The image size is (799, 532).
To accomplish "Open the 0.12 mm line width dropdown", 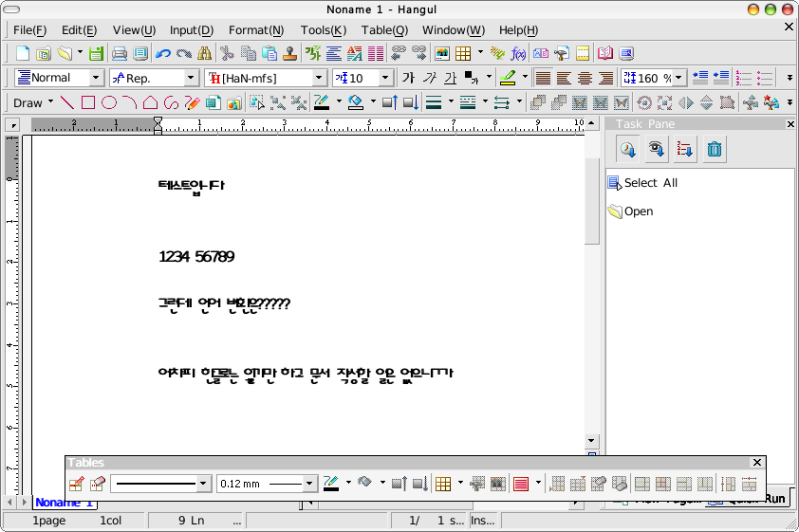I will [308, 484].
